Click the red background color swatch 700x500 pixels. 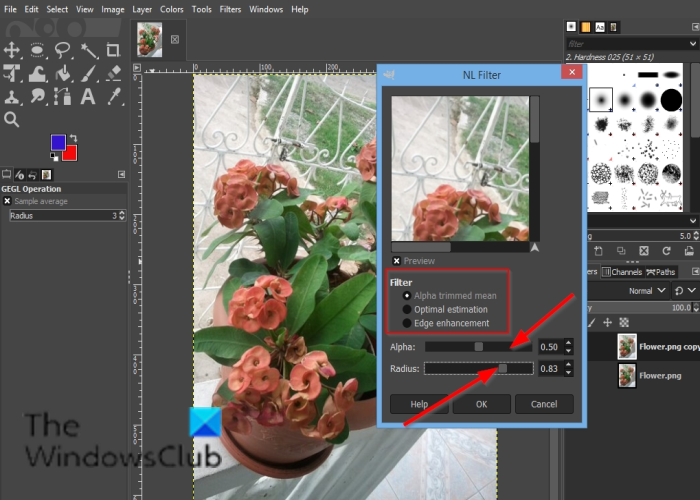(x=71, y=154)
